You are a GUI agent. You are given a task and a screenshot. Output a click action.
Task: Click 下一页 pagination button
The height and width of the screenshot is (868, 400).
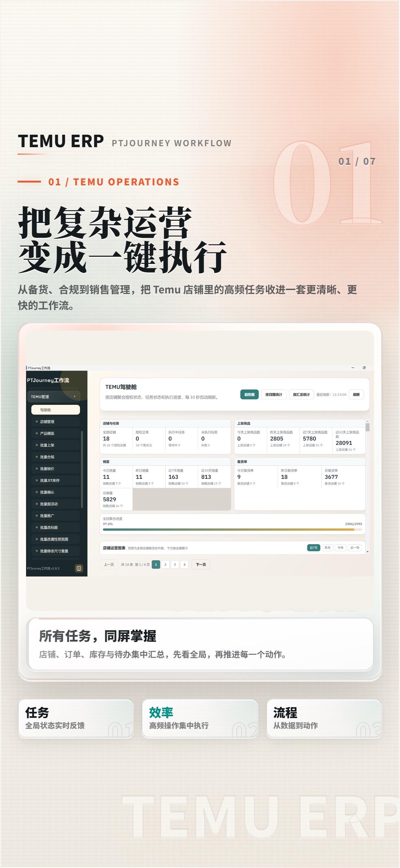pyautogui.click(x=201, y=564)
